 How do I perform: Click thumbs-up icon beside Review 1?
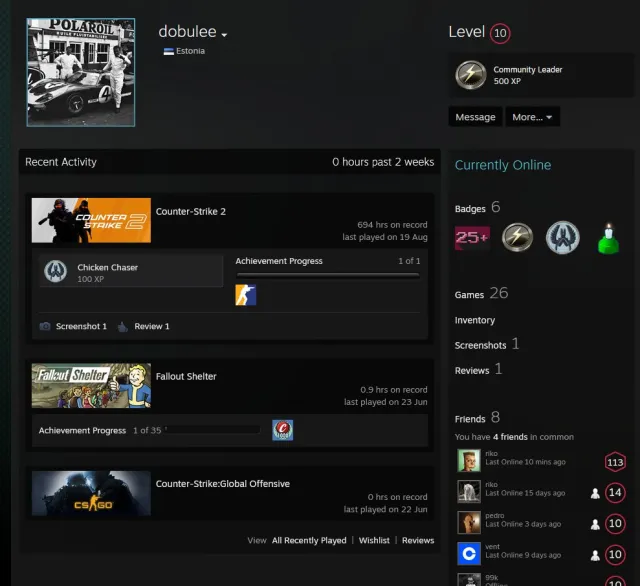coord(122,326)
